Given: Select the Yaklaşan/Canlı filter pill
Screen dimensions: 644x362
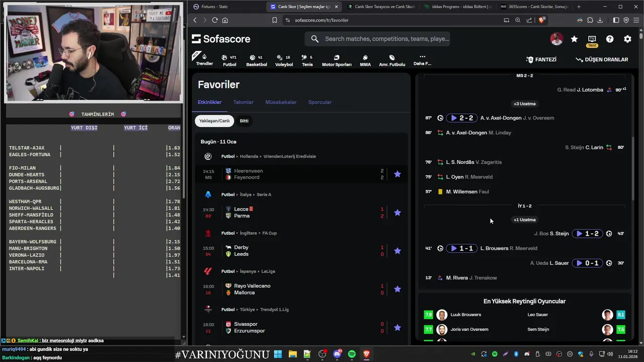Looking at the screenshot, I should [x=214, y=121].
